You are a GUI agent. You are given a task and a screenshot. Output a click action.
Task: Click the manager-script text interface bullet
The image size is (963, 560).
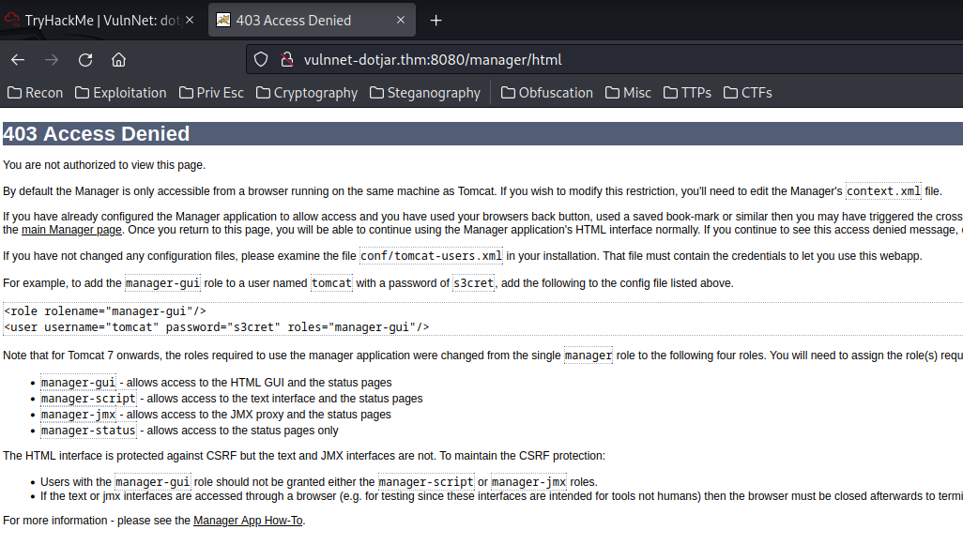232,399
